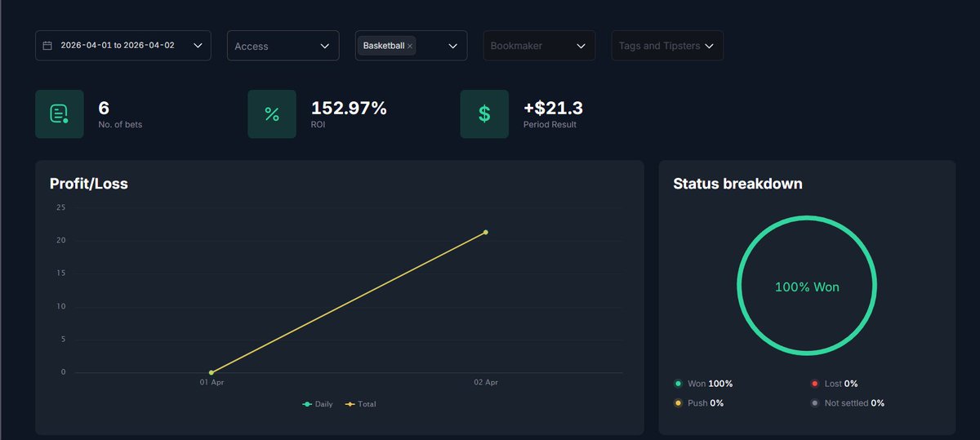Click the +$21.3 period result value
Viewport: 980px width, 440px height.
click(553, 108)
